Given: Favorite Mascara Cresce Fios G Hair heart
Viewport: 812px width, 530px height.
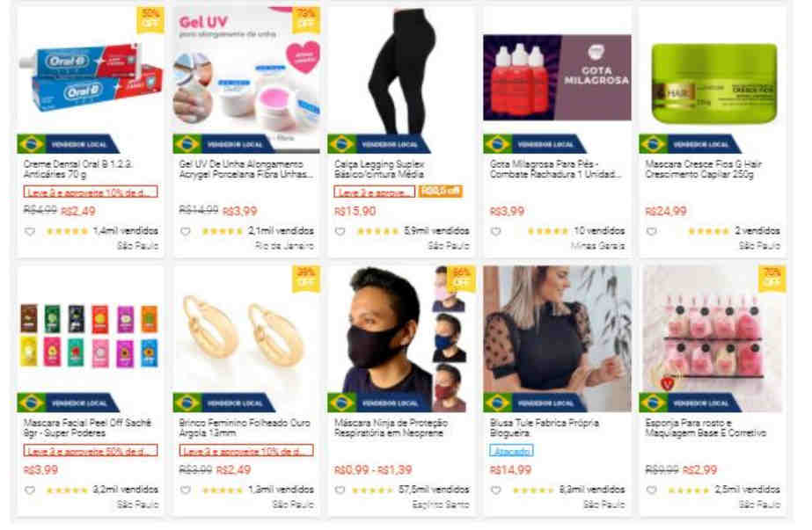Looking at the screenshot, I should [x=652, y=231].
